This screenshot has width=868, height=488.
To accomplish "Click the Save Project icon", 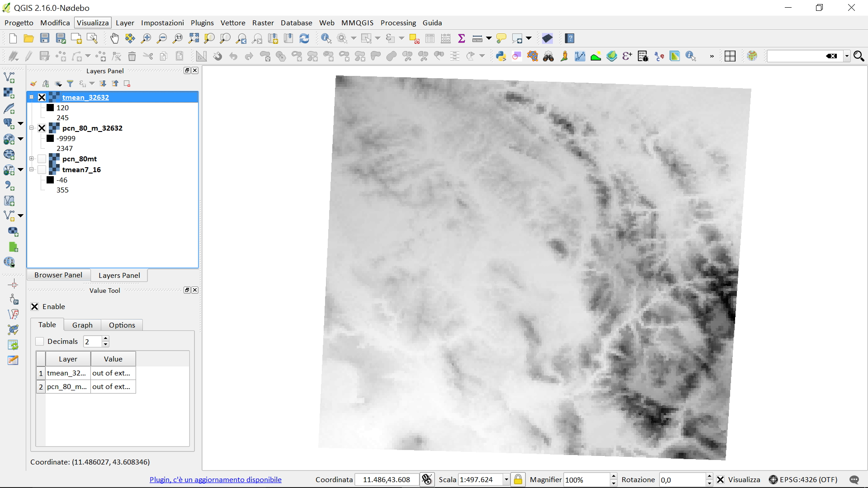I will (44, 38).
